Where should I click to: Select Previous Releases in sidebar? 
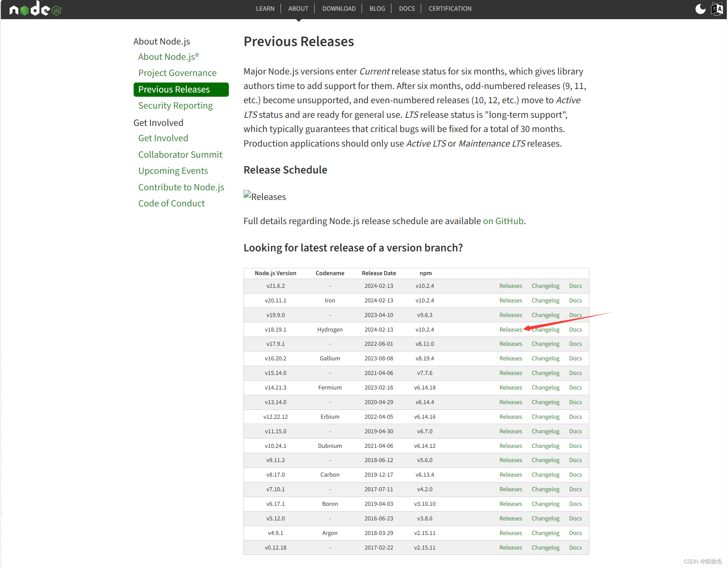[181, 89]
